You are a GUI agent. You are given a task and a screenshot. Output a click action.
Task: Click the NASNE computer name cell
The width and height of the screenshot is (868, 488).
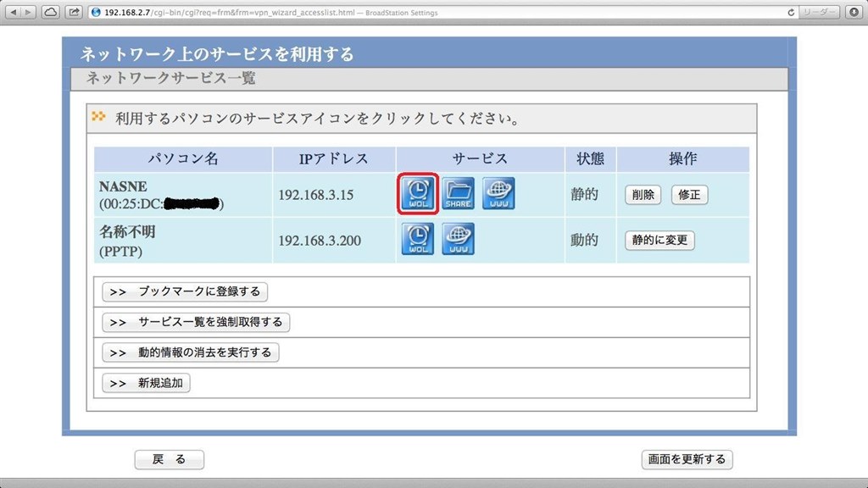click(183, 195)
